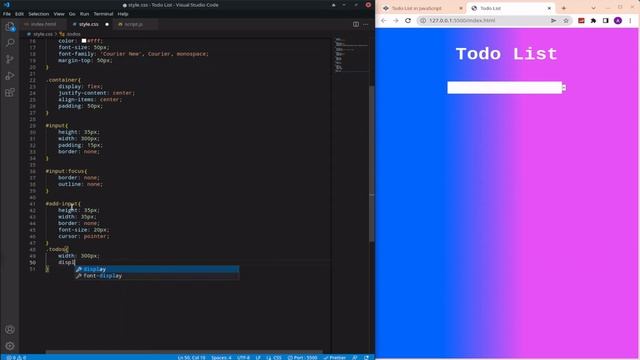Open the Terminal menu

click(x=103, y=14)
